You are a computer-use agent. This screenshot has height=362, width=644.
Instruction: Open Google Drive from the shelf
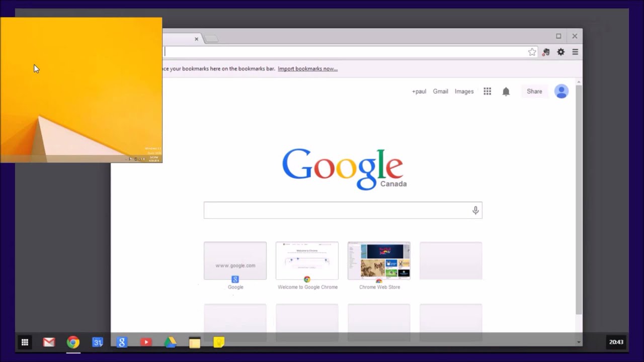(170, 342)
